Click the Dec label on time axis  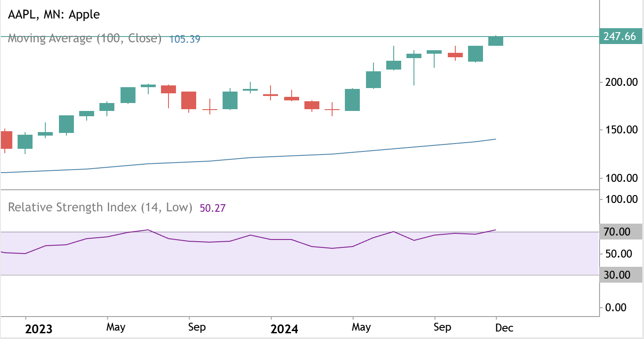coord(504,328)
